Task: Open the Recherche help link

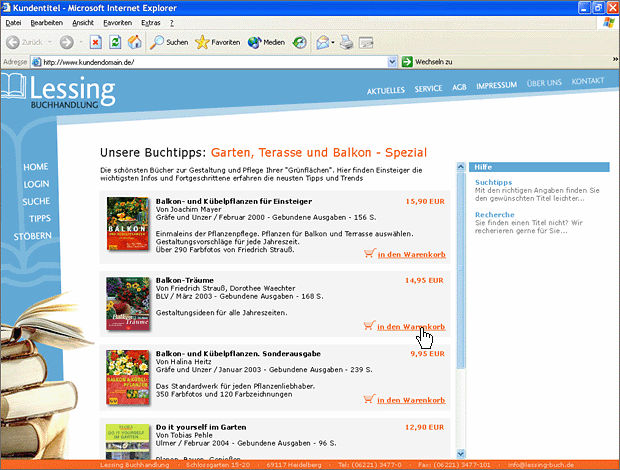Action: (x=494, y=215)
